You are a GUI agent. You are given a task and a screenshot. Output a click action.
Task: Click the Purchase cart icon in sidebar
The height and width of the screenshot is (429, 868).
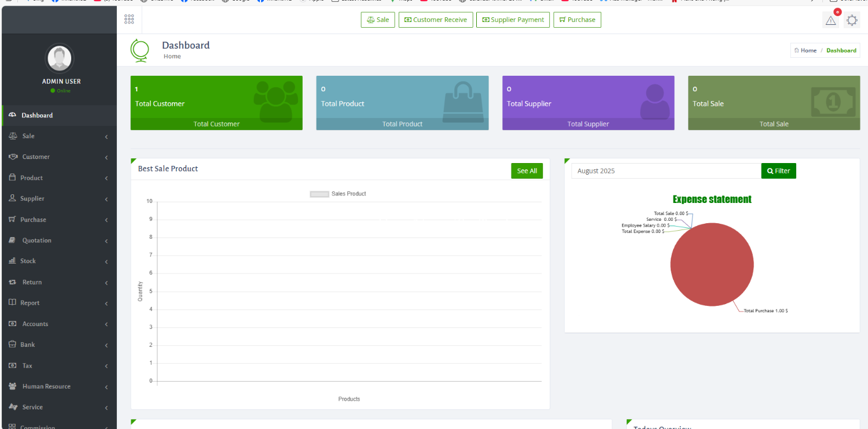pyautogui.click(x=12, y=220)
